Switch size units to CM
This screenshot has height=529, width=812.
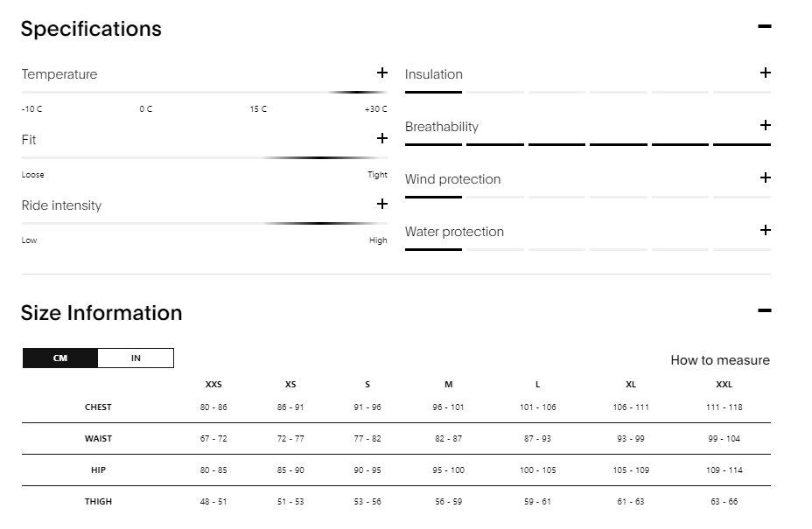tap(60, 358)
